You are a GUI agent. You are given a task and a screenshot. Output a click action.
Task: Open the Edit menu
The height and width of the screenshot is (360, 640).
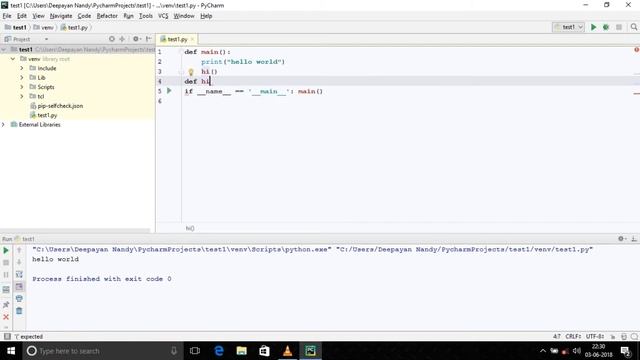pos(22,16)
